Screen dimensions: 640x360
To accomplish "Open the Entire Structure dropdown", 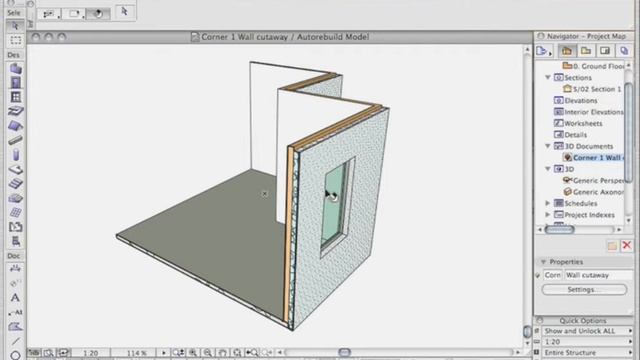I will [x=588, y=352].
